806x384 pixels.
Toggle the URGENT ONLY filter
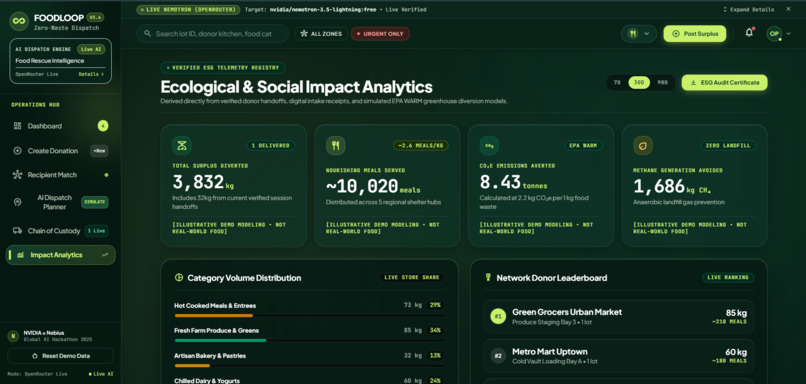click(x=380, y=34)
